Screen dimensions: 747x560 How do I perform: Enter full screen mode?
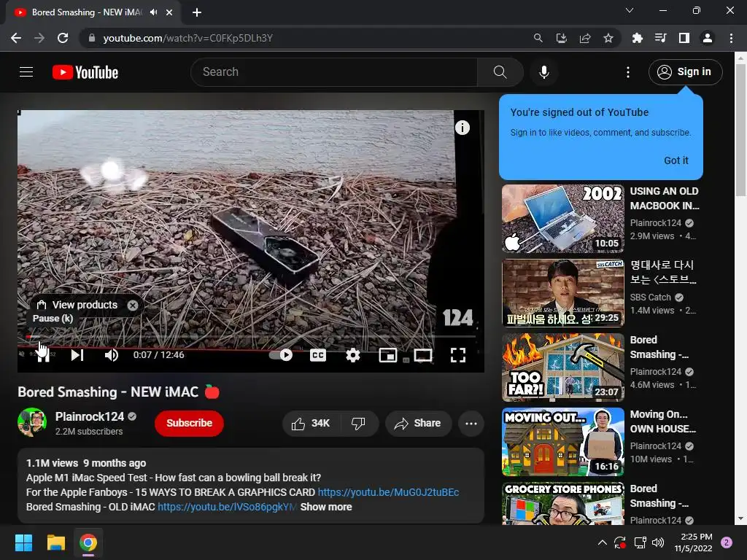tap(458, 355)
